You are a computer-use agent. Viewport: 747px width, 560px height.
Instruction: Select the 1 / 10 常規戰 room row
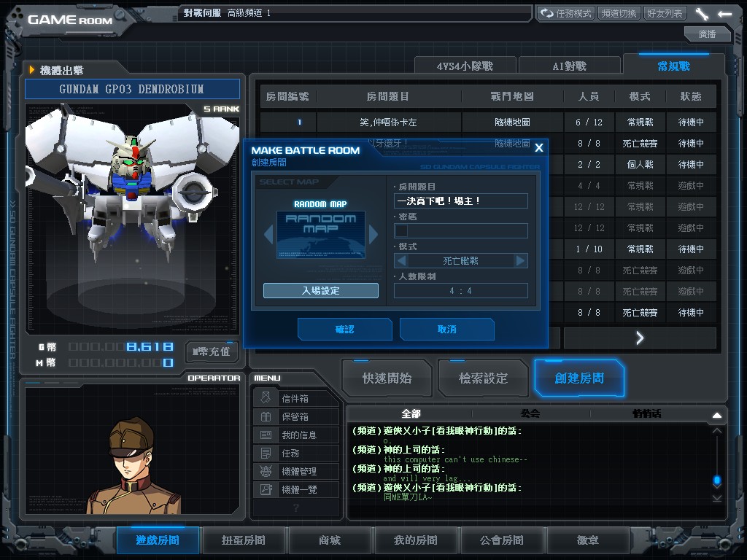[x=632, y=249]
